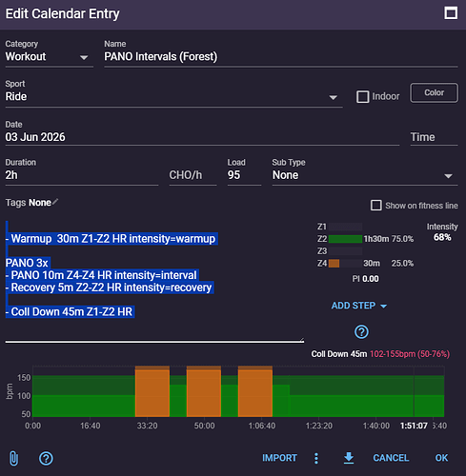Click the green warmup block in chart
Viewport: 466px width, 476px height.
[x=84, y=396]
